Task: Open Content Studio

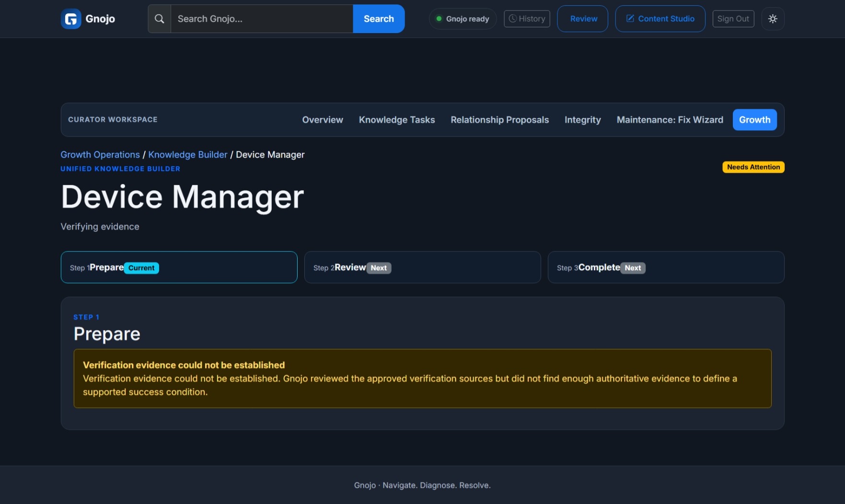Action: (x=660, y=19)
